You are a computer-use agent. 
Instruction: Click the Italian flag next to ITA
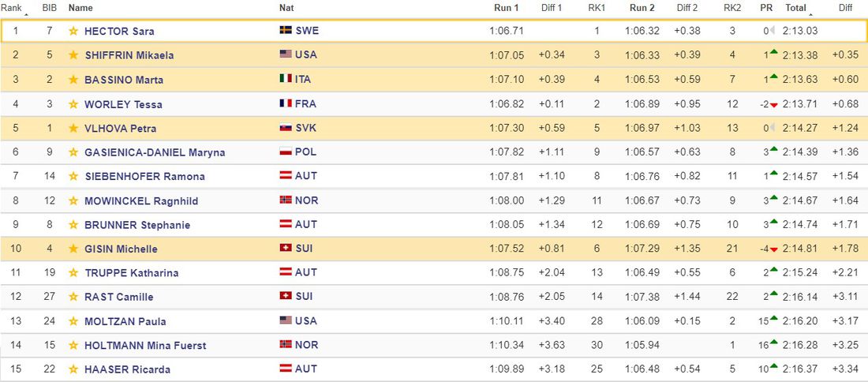tap(286, 80)
